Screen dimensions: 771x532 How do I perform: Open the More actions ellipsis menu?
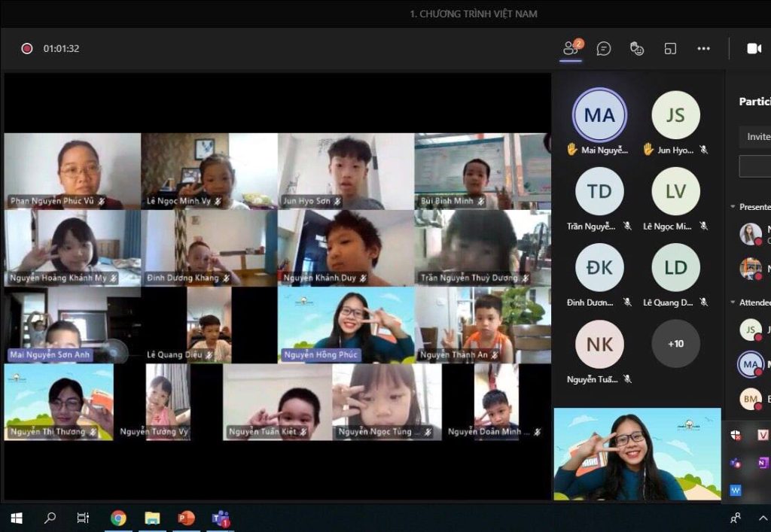[703, 48]
